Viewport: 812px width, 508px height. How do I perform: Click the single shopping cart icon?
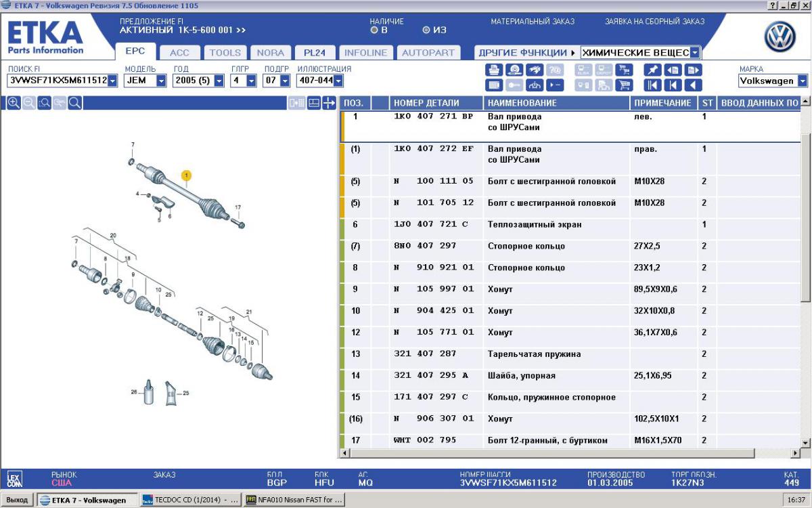[625, 85]
